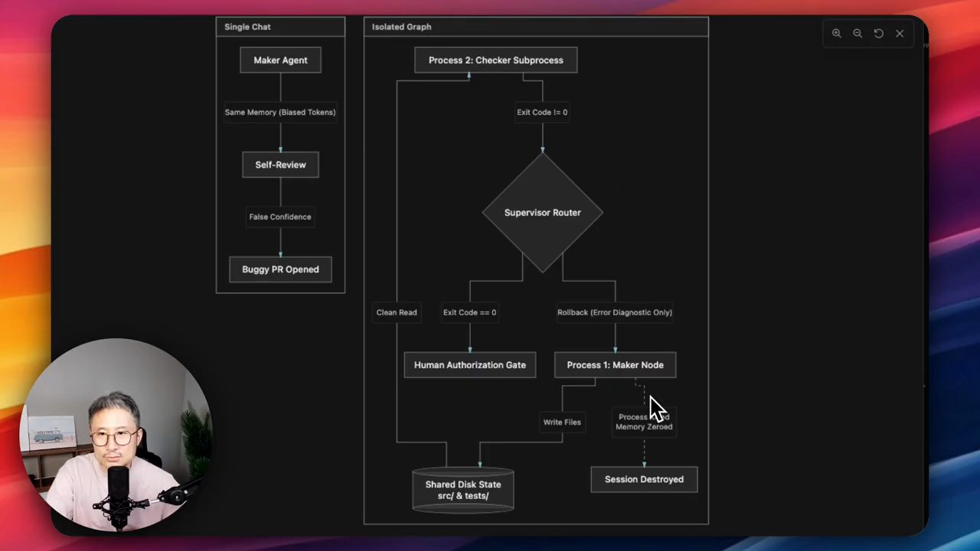Click the Exit Code == 0 label
980x551 pixels.
(x=469, y=312)
